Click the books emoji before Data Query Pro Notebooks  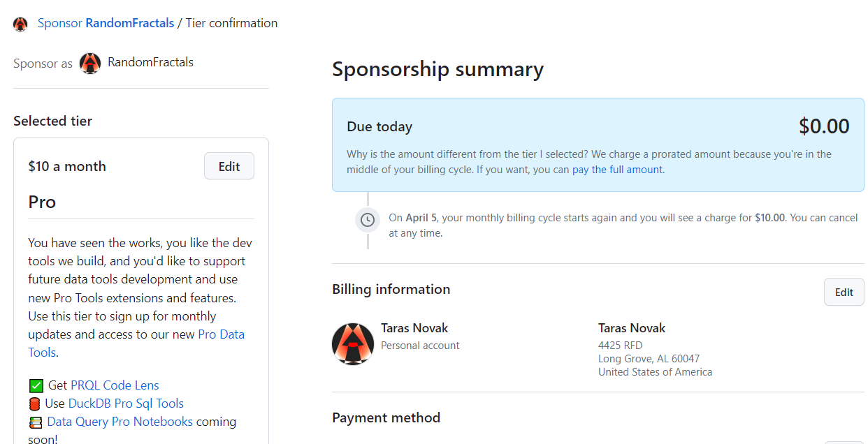pos(36,422)
